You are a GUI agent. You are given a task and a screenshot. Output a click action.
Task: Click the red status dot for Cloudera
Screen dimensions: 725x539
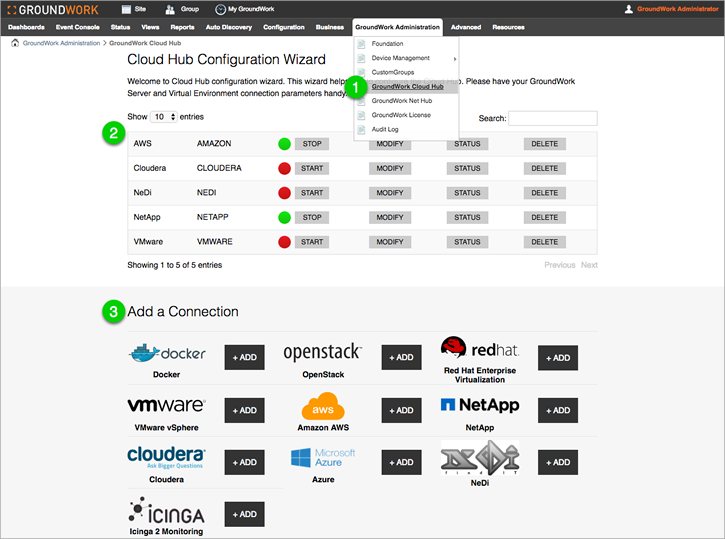click(284, 168)
